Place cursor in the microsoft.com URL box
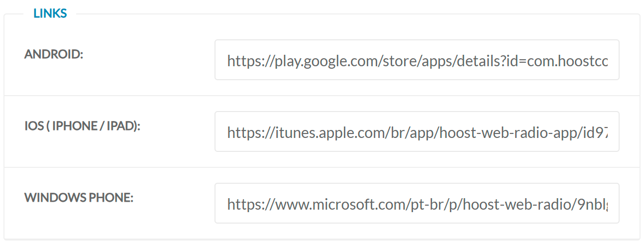Image resolution: width=644 pixels, height=246 pixels. [417, 204]
